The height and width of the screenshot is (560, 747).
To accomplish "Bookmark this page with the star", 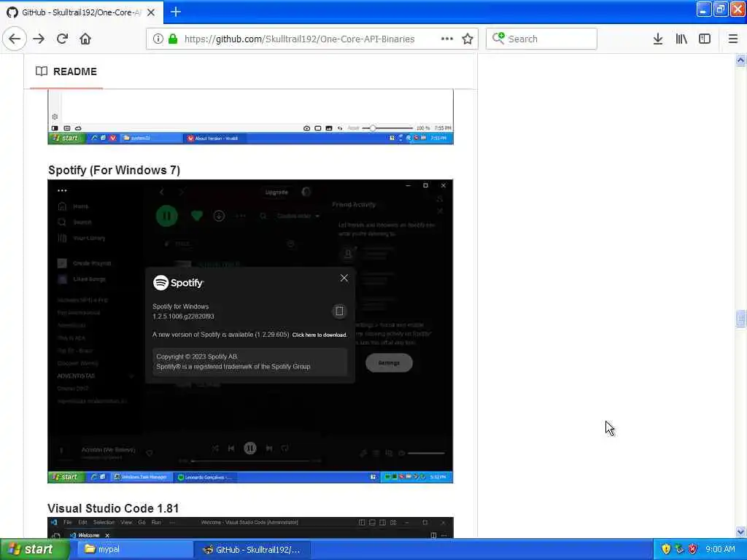I will tap(468, 39).
